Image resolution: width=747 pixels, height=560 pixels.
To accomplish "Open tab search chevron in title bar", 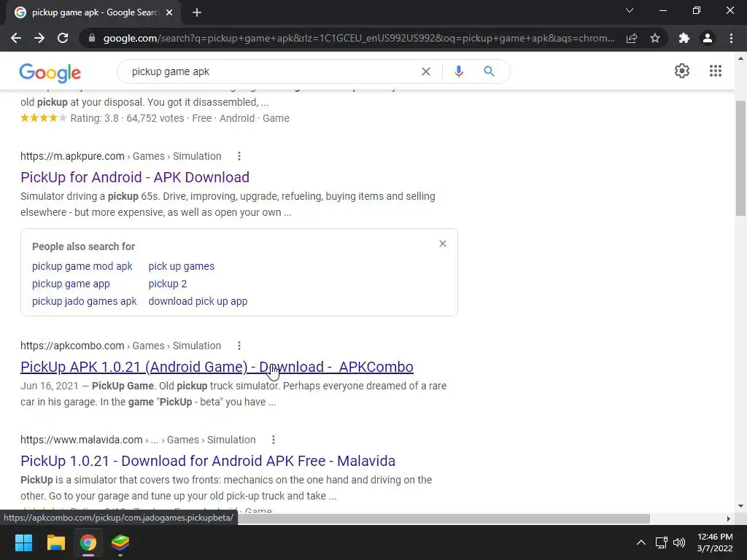I will coord(630,10).
